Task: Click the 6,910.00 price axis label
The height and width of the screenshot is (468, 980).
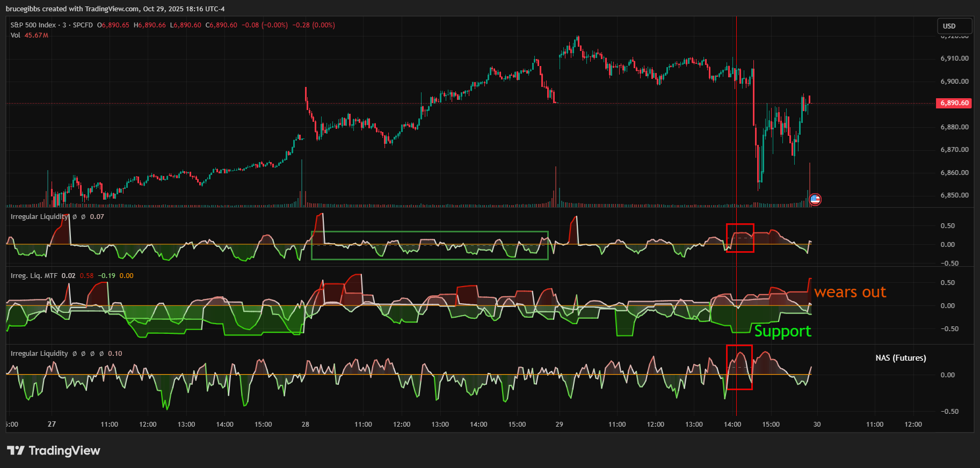Action: 955,58
